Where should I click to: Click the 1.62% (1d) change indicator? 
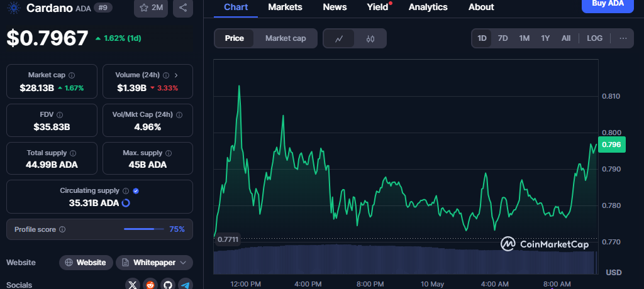(x=118, y=38)
